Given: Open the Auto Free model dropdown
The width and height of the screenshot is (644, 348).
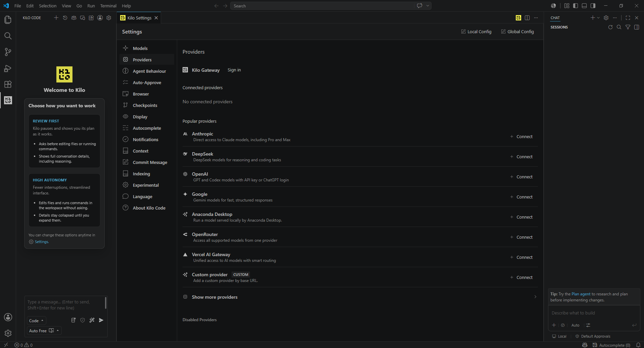Looking at the screenshot, I should [x=44, y=331].
